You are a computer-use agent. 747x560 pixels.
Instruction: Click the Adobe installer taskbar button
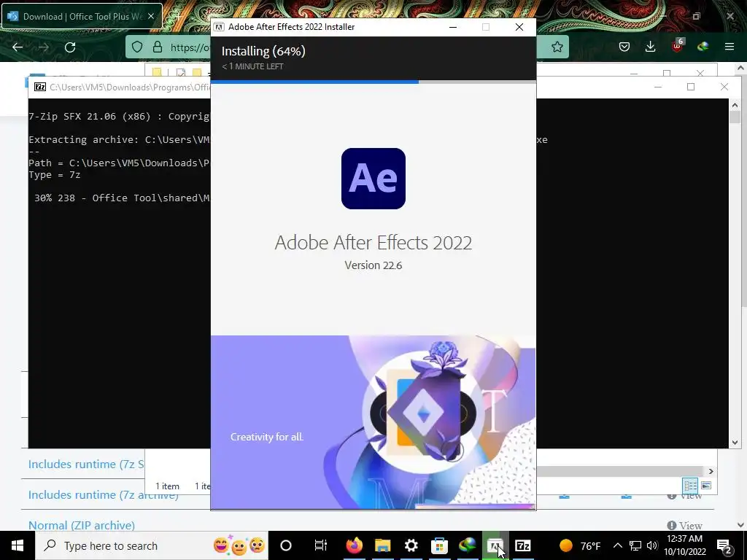pyautogui.click(x=495, y=545)
